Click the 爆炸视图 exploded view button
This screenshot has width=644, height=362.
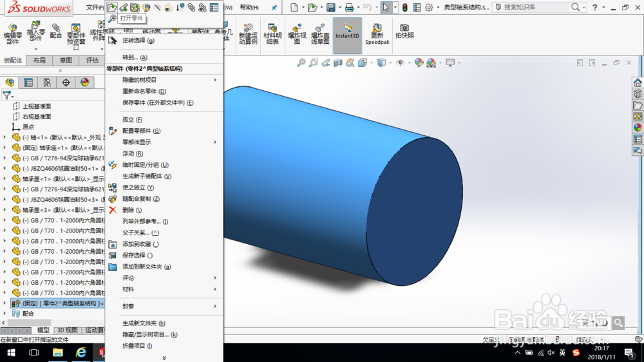(x=297, y=33)
